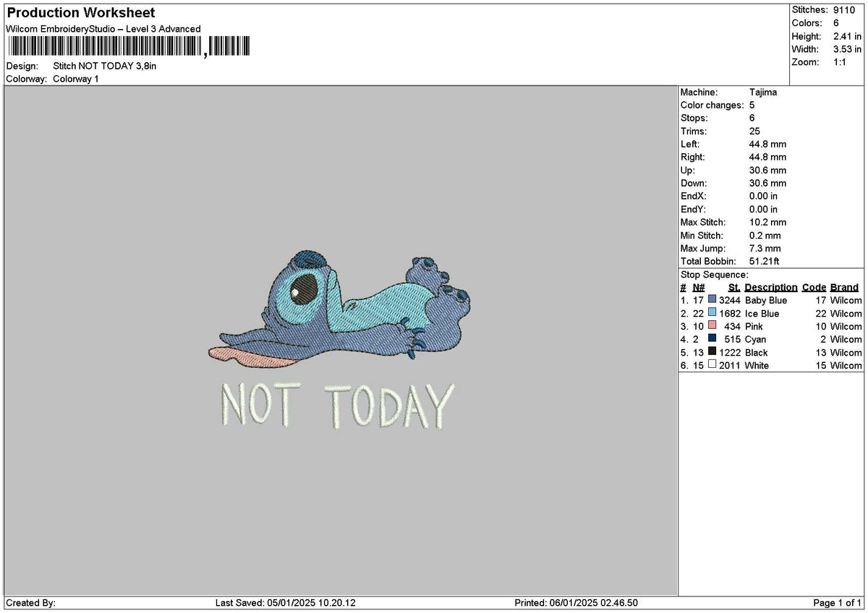The width and height of the screenshot is (868, 613).
Task: Click the EndY value 0.00 in
Action: tap(764, 210)
